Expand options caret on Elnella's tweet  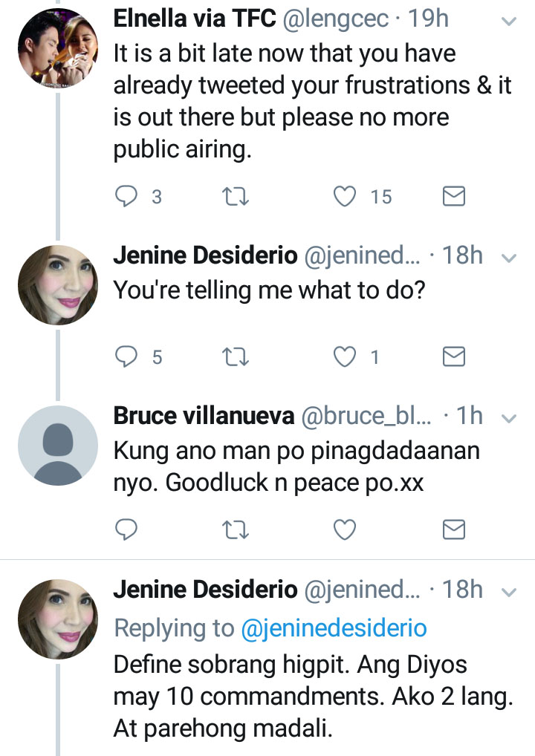509,22
